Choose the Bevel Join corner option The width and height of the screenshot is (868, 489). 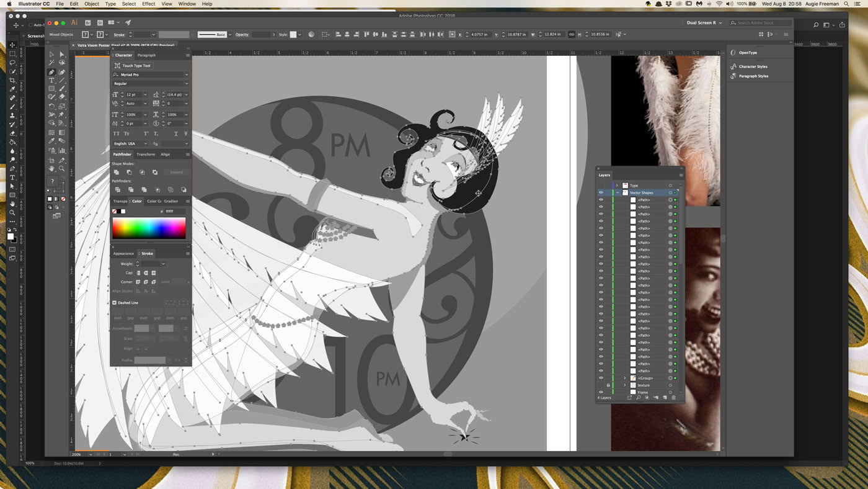click(x=154, y=282)
